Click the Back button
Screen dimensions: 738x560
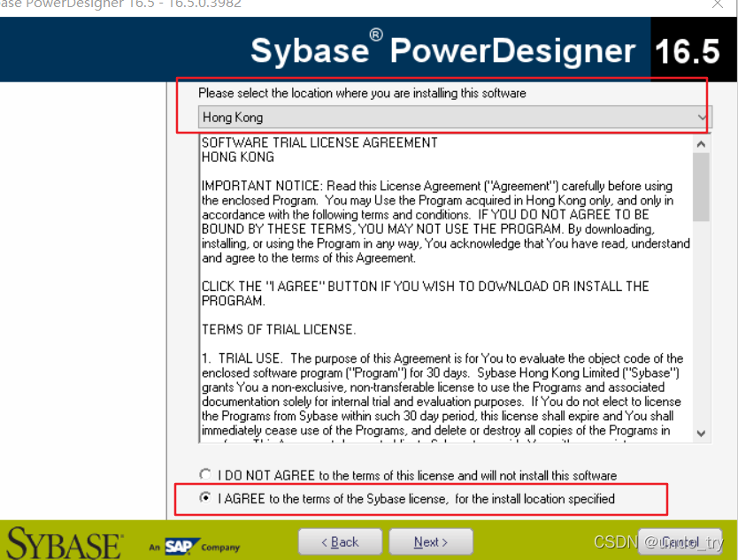click(340, 542)
